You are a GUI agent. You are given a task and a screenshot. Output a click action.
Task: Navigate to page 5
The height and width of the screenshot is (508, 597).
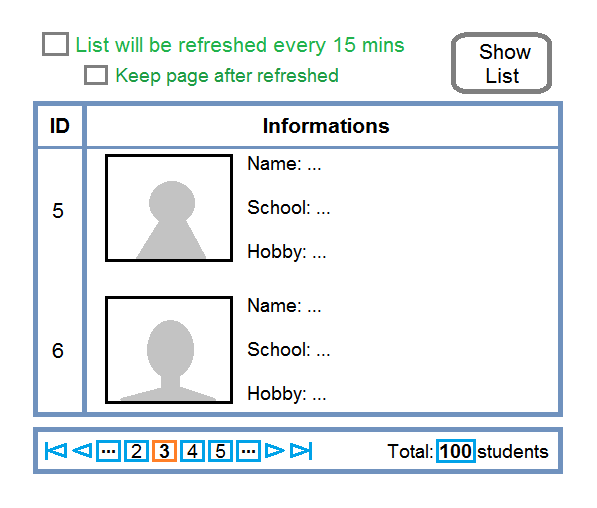(220, 451)
